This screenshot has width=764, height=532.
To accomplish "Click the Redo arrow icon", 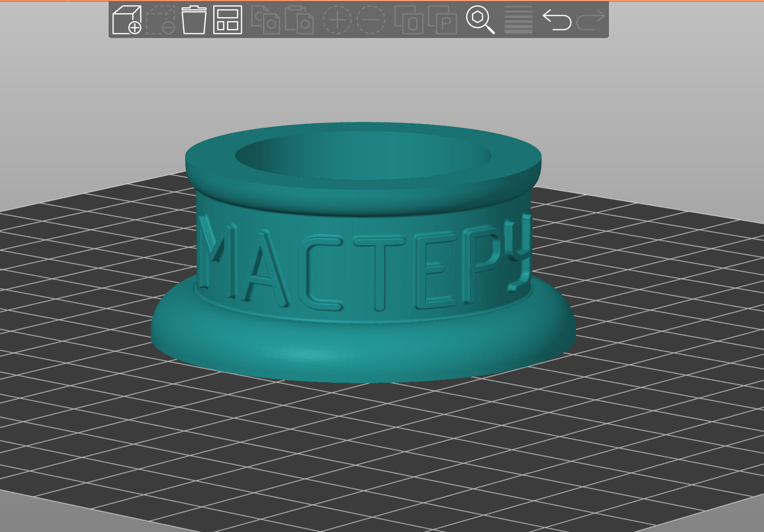I will [591, 20].
